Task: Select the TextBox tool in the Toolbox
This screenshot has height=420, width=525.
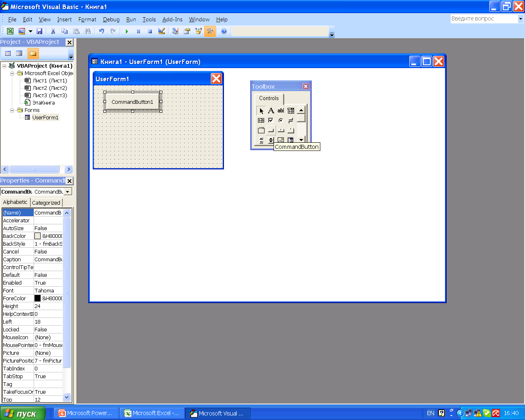Action: click(281, 111)
